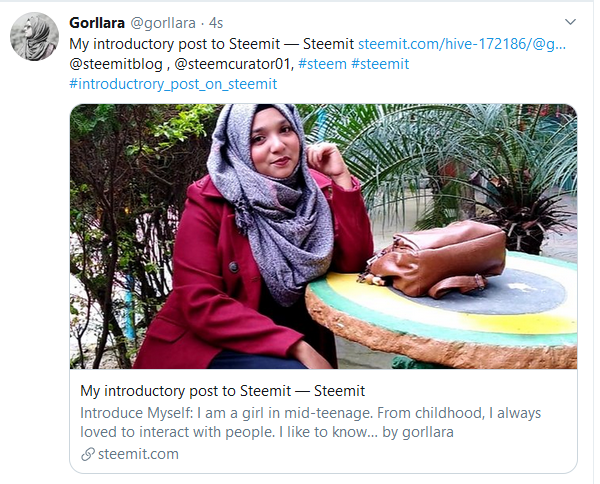Click the link card preview photo

(x=323, y=236)
